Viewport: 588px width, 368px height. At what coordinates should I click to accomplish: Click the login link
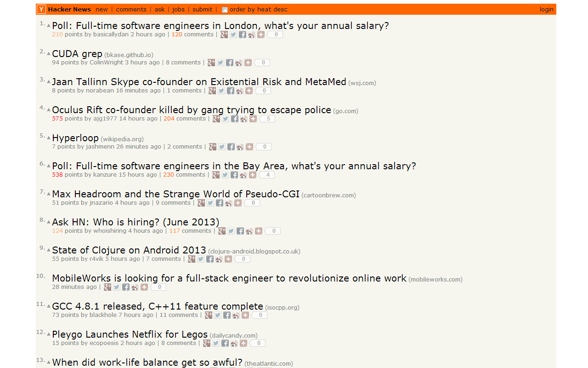[547, 9]
